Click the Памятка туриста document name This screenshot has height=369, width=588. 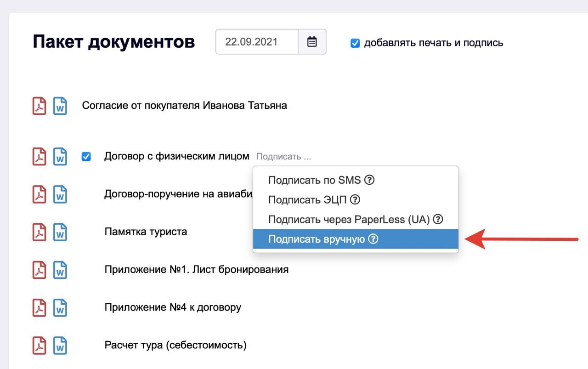tap(146, 232)
